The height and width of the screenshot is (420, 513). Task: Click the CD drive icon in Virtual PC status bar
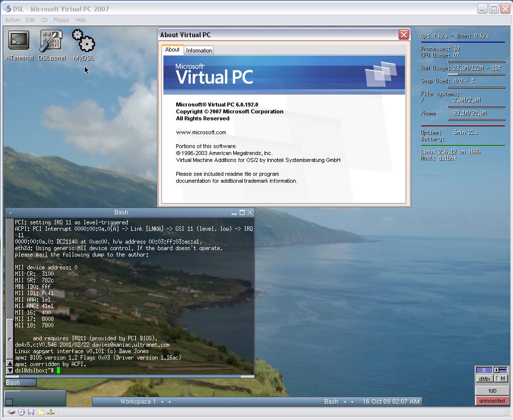(x=21, y=412)
